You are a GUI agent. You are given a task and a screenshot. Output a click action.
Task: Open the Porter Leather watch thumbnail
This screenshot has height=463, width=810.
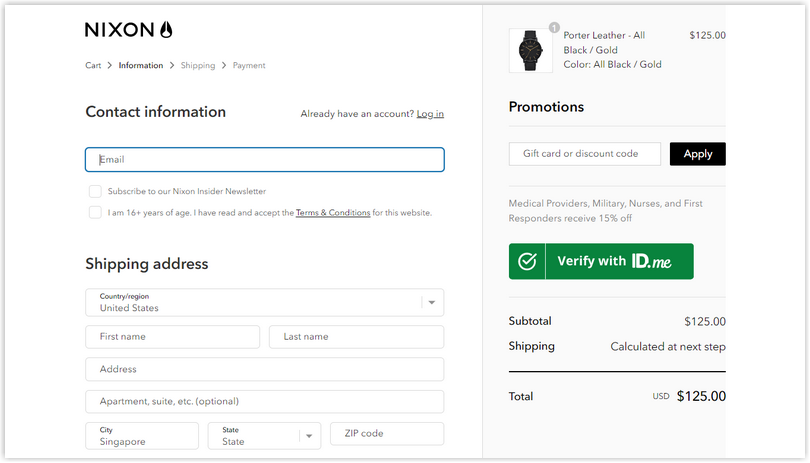coord(531,50)
